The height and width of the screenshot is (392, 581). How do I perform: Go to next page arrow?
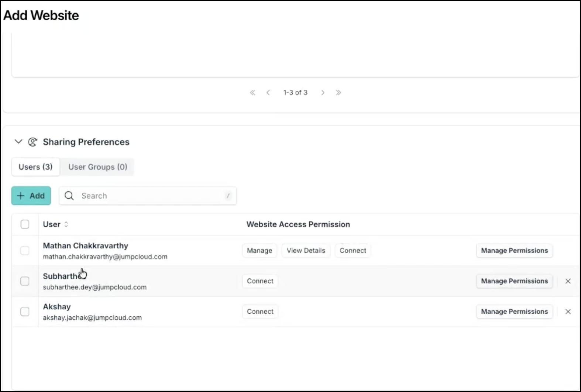click(323, 93)
